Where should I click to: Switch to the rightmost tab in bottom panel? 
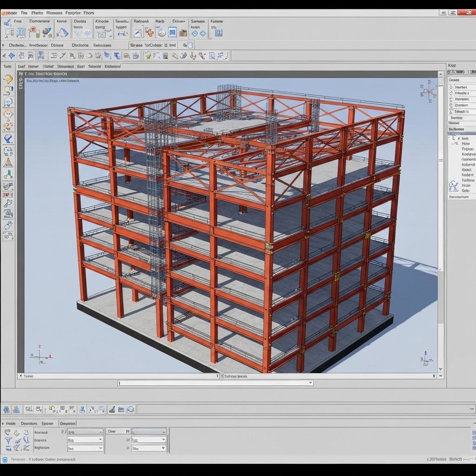[68, 423]
